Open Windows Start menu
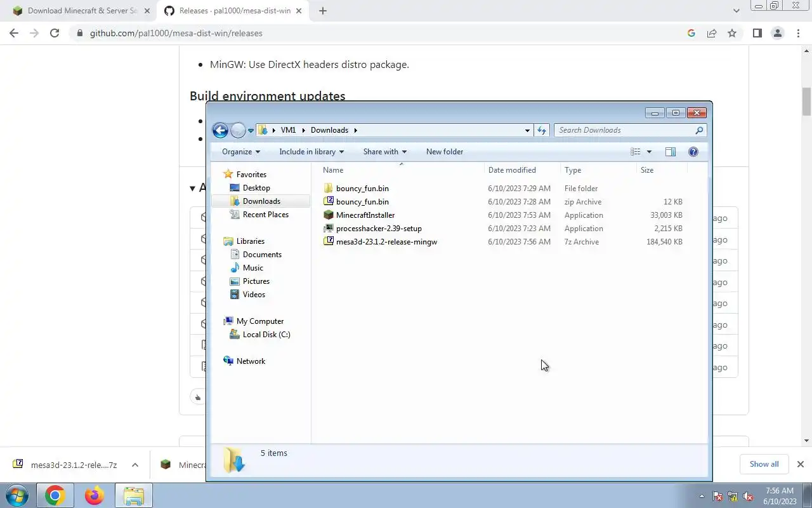 coord(17,496)
